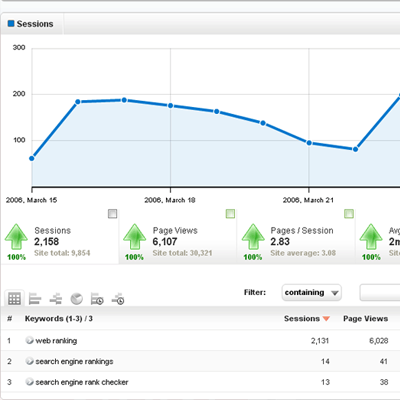Show the pie chart view

click(x=77, y=299)
